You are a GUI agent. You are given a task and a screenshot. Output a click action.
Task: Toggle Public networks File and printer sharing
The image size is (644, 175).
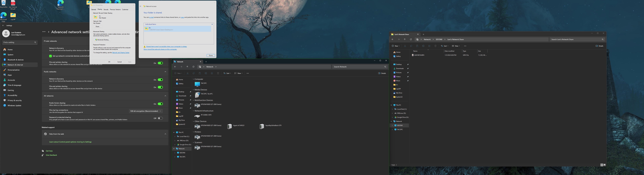pyautogui.click(x=160, y=87)
